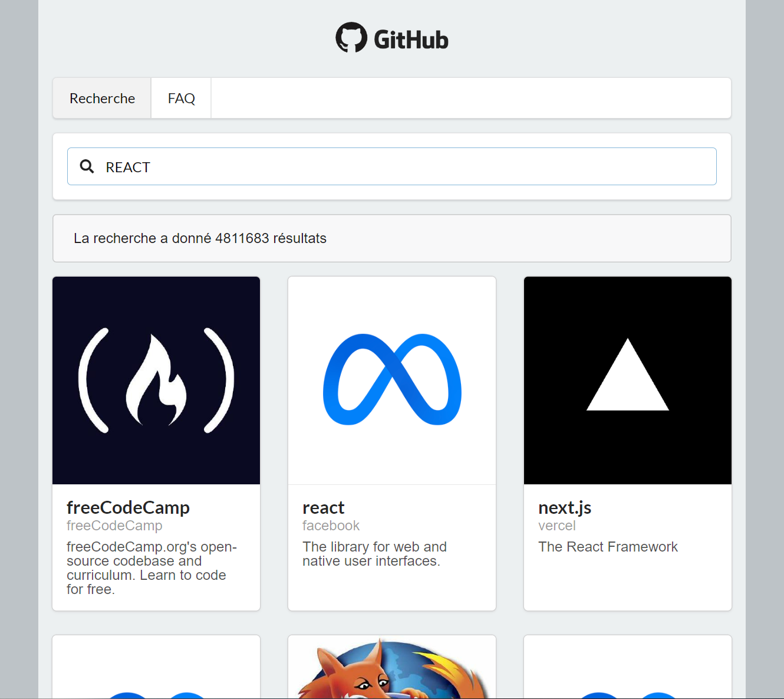Click the facebook owner name

331,526
